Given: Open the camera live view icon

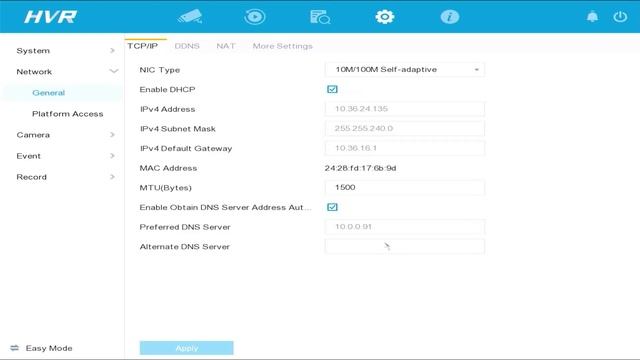Looking at the screenshot, I should click(190, 17).
